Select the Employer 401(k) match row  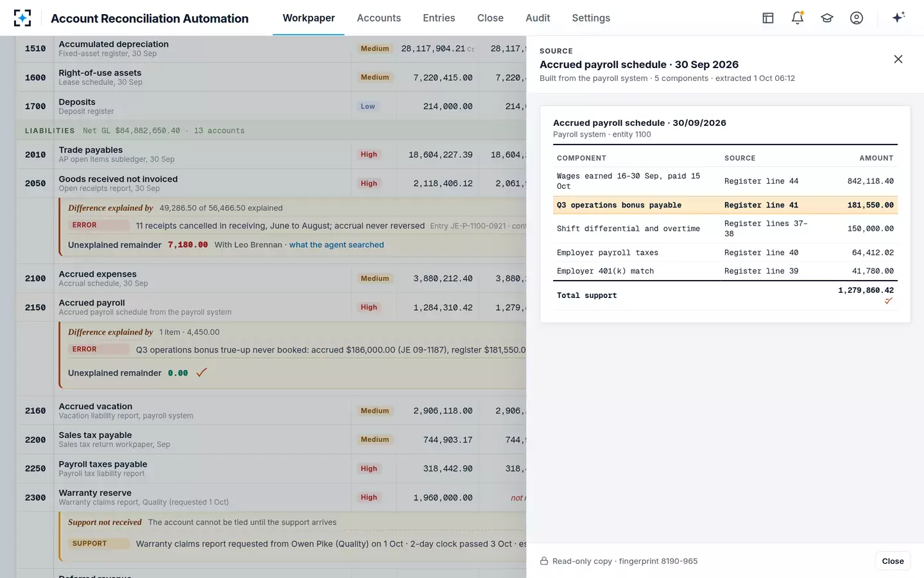pos(725,271)
